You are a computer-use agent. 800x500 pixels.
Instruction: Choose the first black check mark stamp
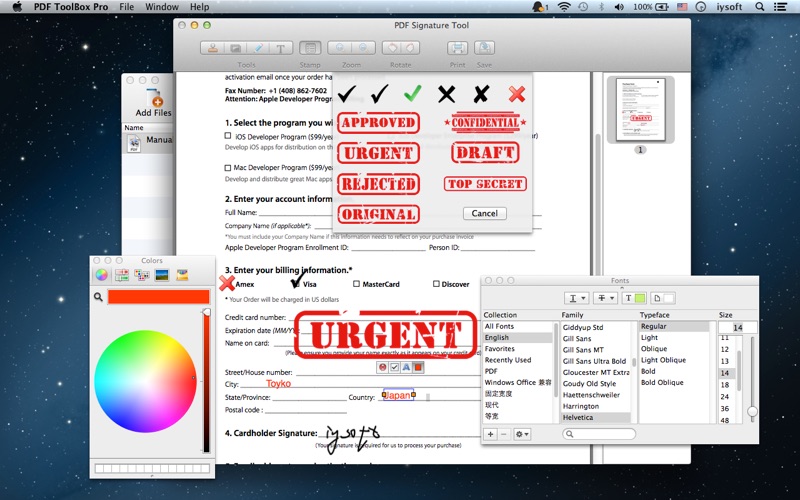click(346, 93)
